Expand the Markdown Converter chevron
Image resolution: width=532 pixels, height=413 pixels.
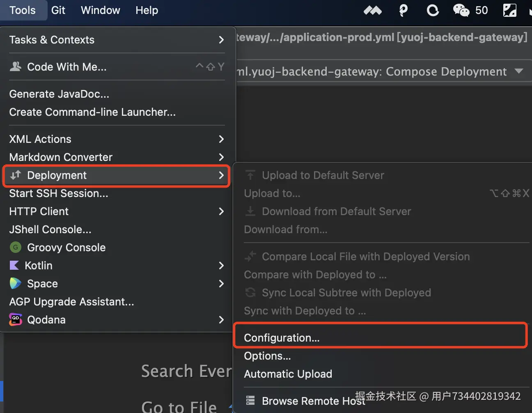coord(222,157)
